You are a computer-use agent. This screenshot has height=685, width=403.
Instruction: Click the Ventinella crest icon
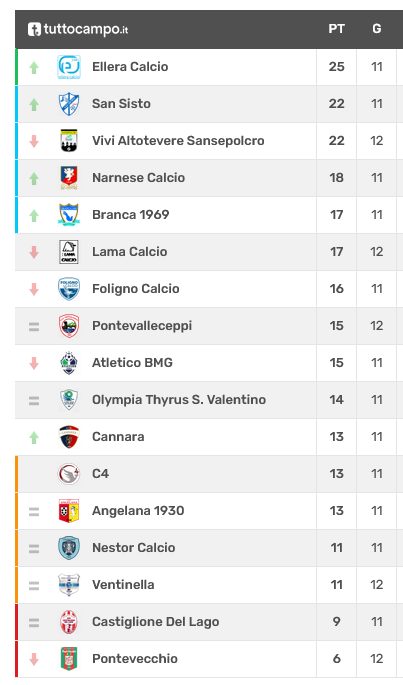69,585
